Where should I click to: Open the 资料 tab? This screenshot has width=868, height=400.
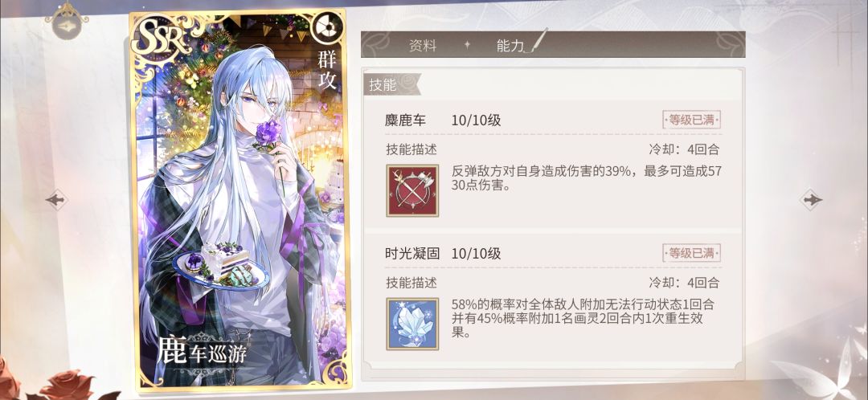[x=423, y=46]
